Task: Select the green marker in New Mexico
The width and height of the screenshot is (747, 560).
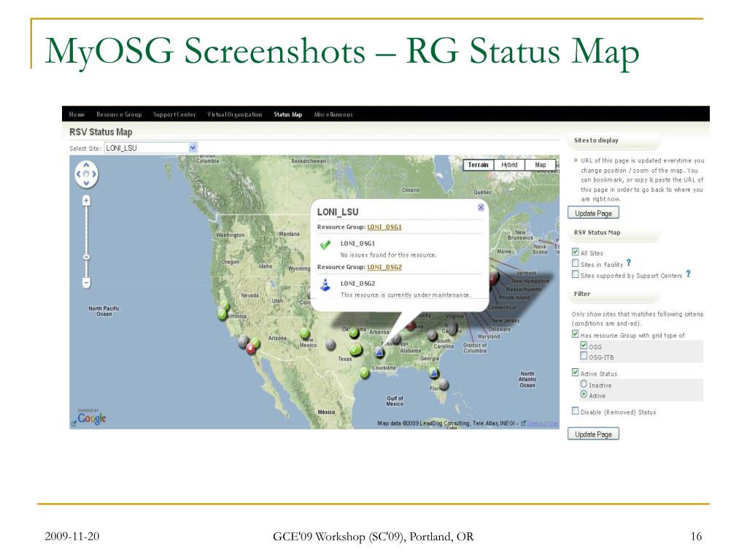Action: [x=304, y=334]
